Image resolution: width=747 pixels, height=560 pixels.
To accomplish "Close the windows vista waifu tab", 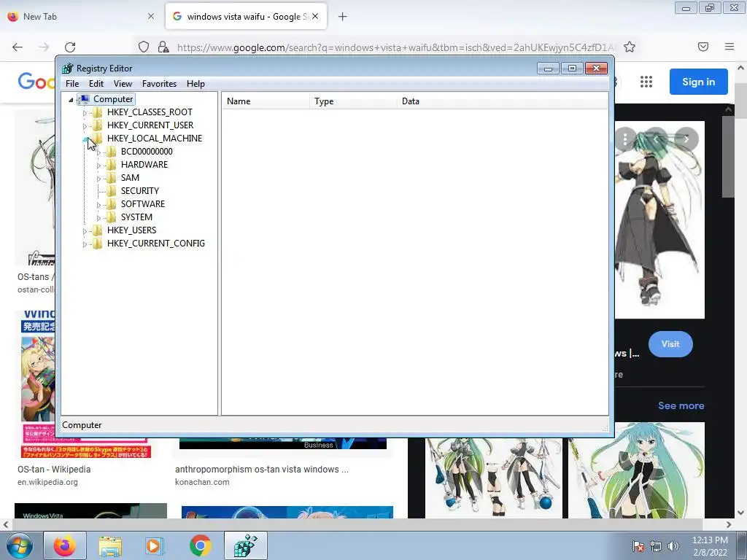I will click(x=315, y=16).
